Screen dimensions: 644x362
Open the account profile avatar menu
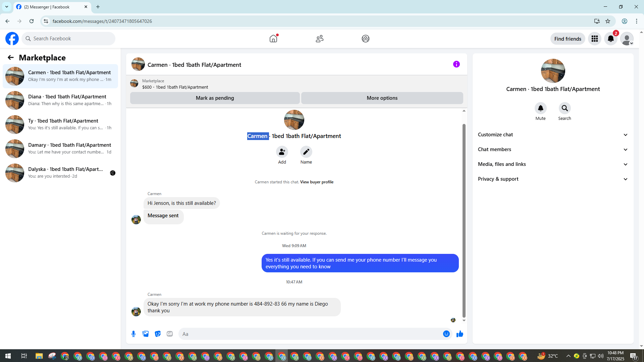[x=627, y=39]
